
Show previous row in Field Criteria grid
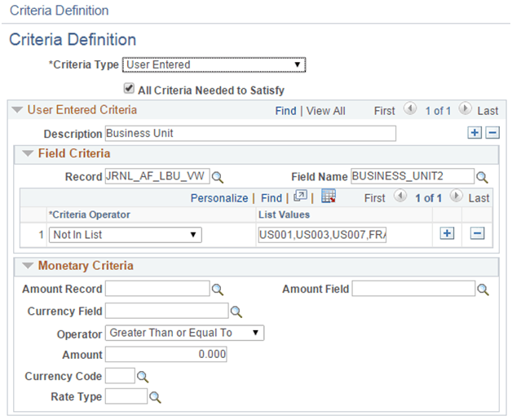pyautogui.click(x=400, y=196)
